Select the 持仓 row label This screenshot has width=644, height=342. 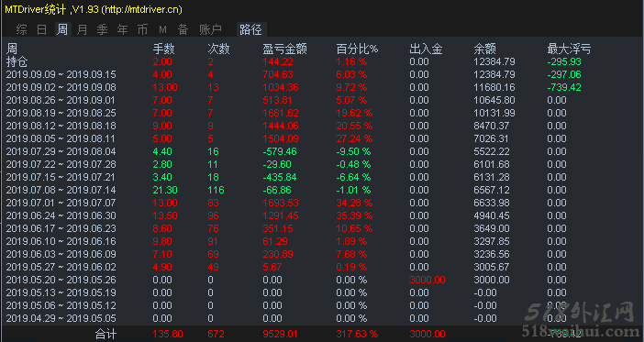(17, 62)
